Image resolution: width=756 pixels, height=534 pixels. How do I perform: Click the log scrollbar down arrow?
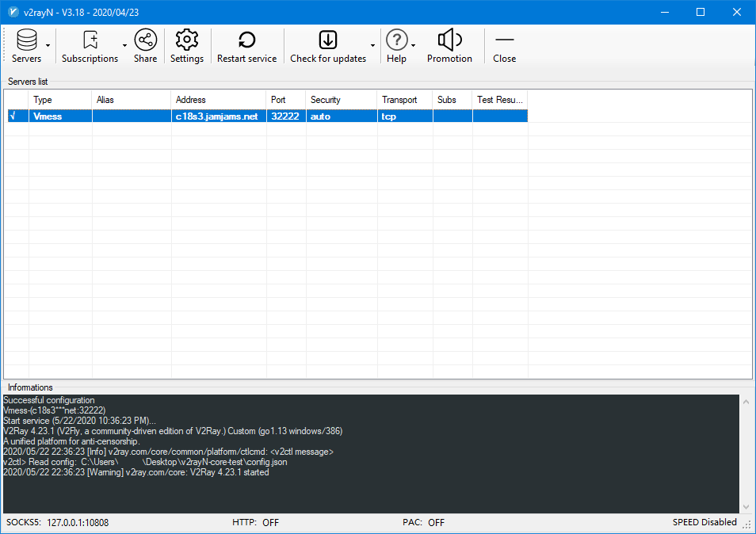(745, 506)
